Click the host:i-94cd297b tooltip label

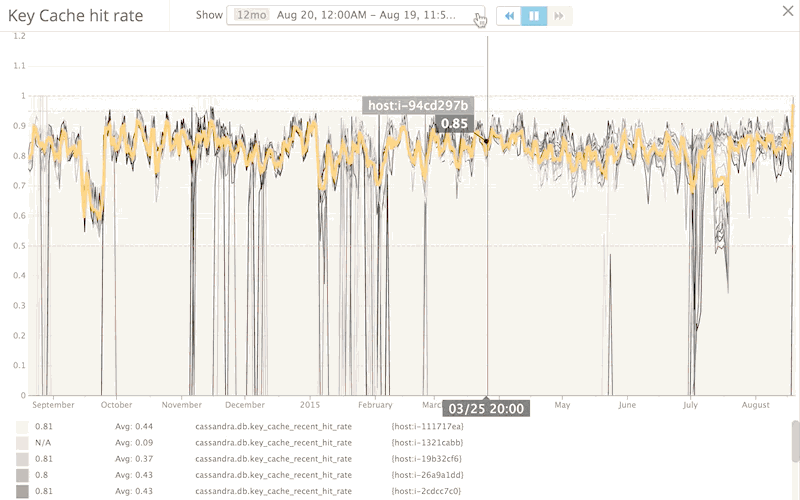(418, 106)
